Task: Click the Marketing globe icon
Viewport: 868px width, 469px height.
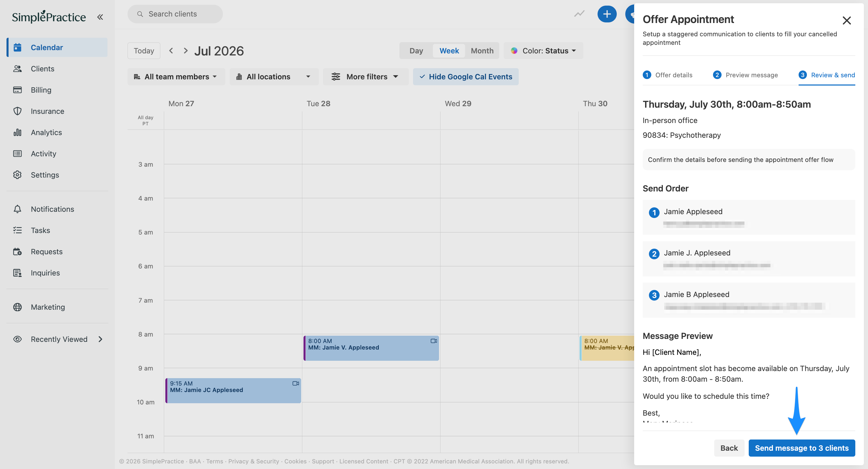Action: [x=17, y=307]
